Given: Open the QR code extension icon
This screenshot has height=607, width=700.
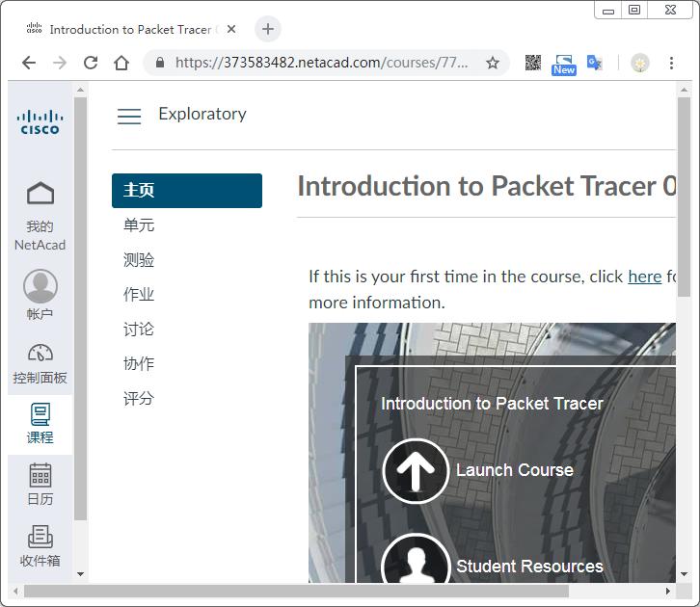Looking at the screenshot, I should pos(533,63).
